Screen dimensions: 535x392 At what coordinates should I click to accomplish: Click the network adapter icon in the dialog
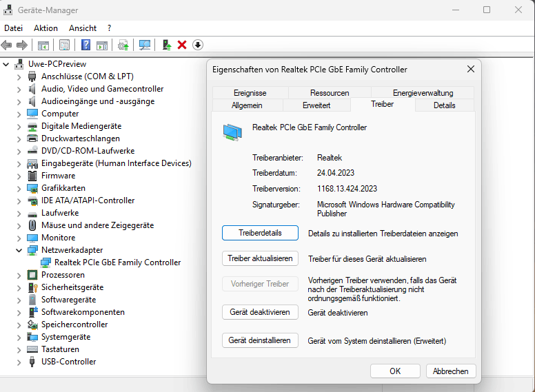coord(232,132)
